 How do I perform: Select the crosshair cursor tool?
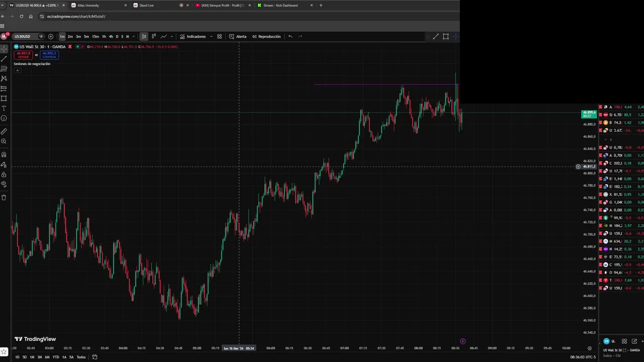click(x=4, y=49)
